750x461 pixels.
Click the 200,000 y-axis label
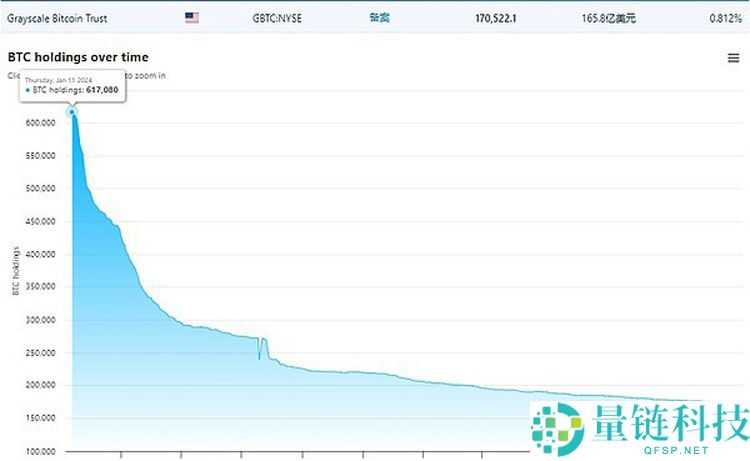(x=40, y=385)
